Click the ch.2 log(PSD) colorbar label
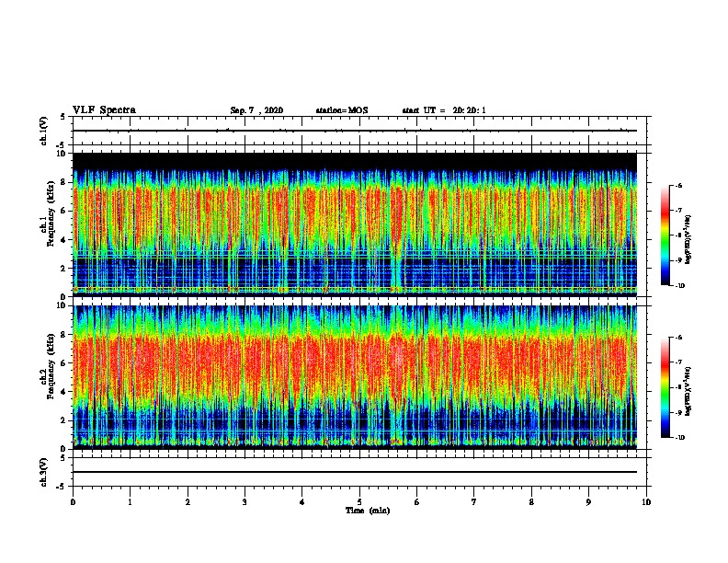The height and width of the screenshot is (563, 728). point(688,391)
